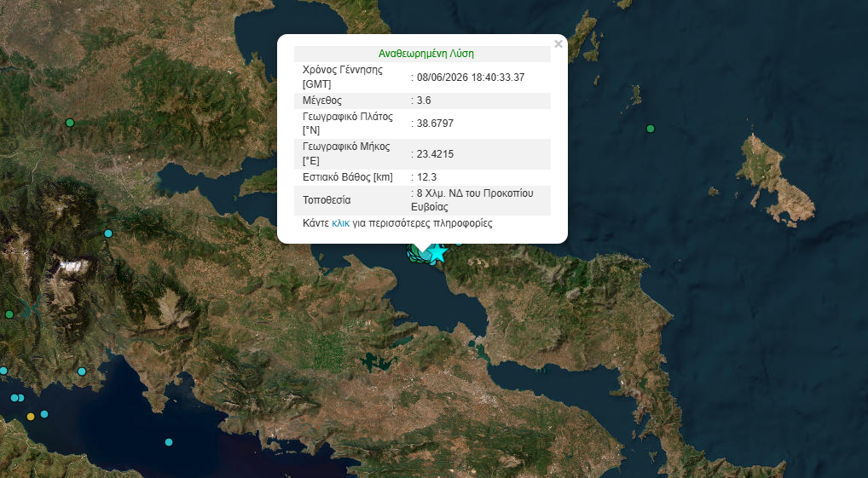Click the 'Μέγεθος' label
The width and height of the screenshot is (868, 478).
[322, 101]
